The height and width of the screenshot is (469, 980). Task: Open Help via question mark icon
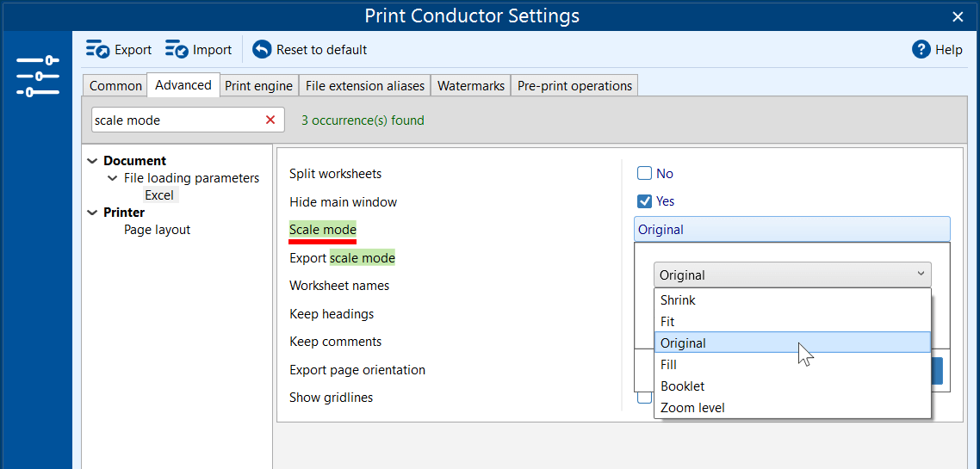921,50
